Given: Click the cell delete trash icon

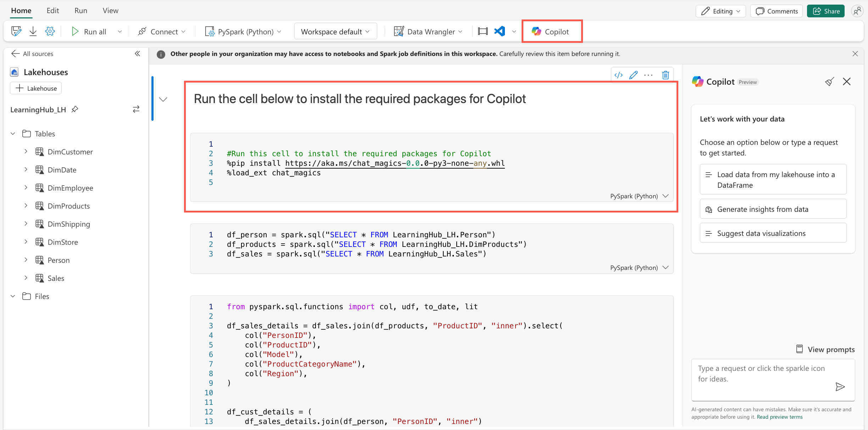Looking at the screenshot, I should [666, 75].
